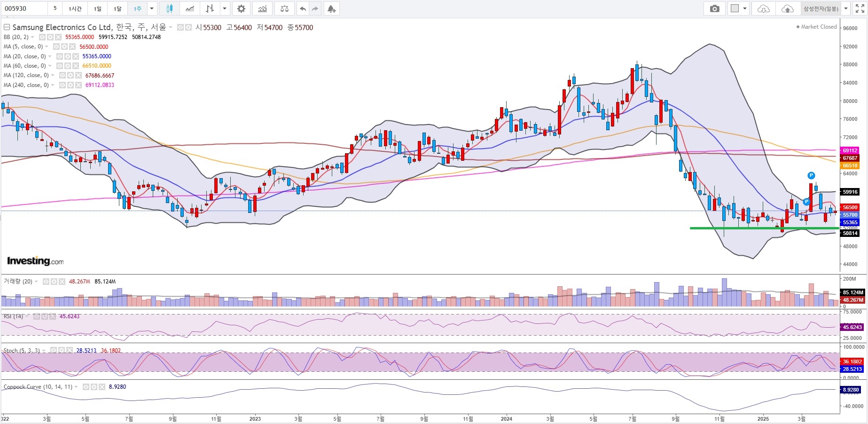Take a chart snapshot with camera icon
868x424 pixels.
(x=714, y=8)
